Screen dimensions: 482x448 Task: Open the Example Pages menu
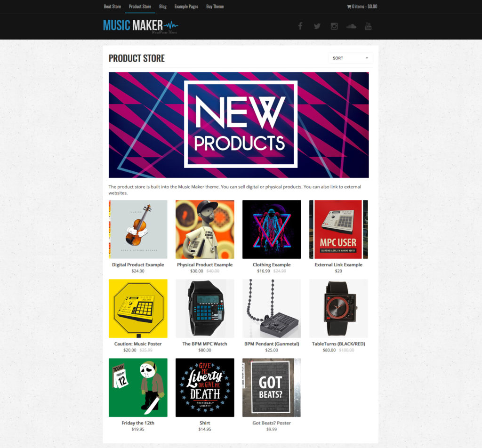[x=186, y=7]
